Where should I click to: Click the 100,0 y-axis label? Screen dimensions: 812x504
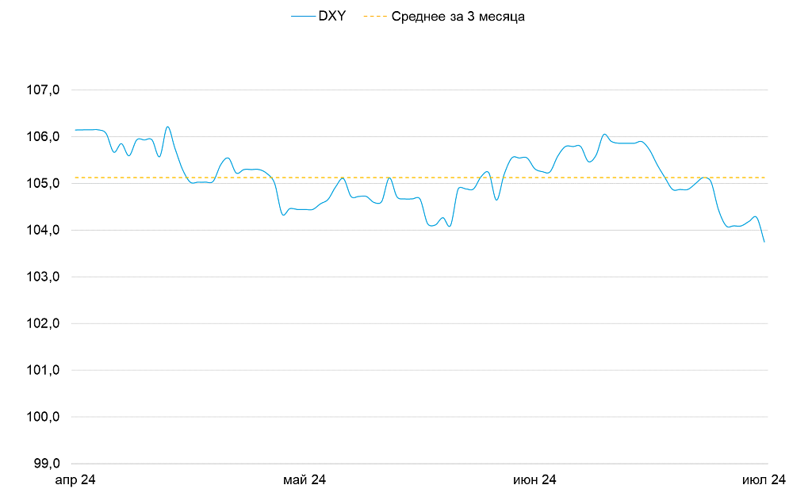click(44, 418)
